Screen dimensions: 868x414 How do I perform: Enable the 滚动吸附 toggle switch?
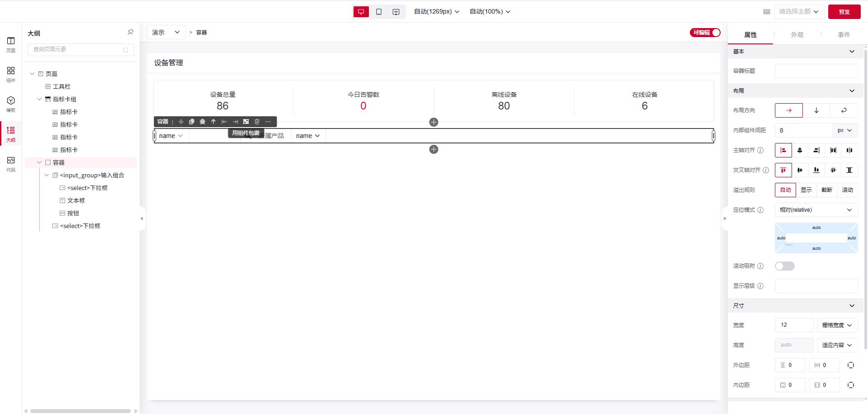coord(784,266)
